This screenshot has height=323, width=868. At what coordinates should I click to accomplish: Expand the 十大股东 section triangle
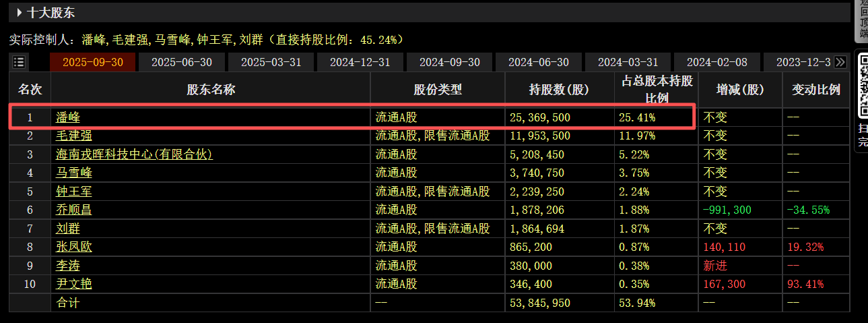20,12
